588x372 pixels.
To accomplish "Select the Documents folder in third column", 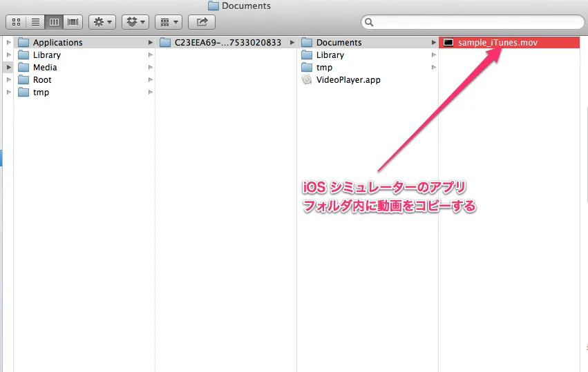I will point(368,42).
